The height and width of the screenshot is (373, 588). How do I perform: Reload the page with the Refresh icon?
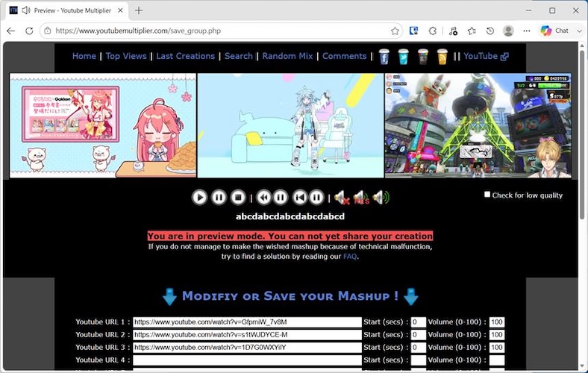pyautogui.click(x=29, y=31)
